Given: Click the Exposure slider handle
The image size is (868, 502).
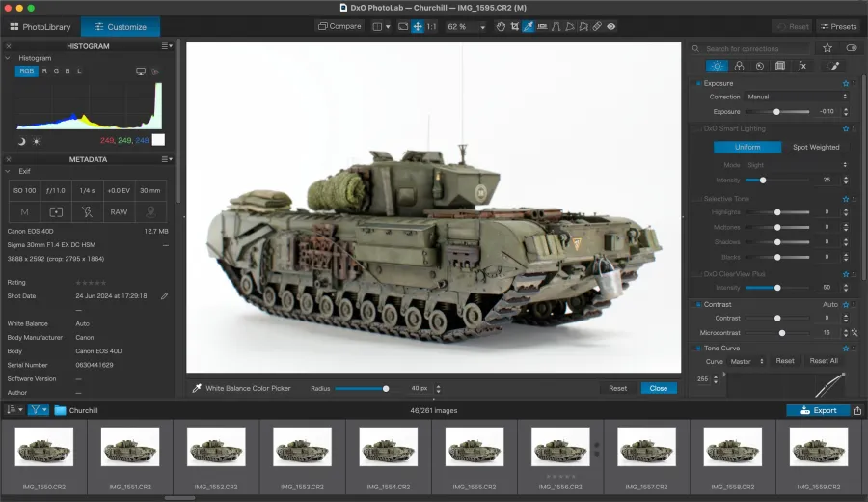Looking at the screenshot, I should pos(776,111).
